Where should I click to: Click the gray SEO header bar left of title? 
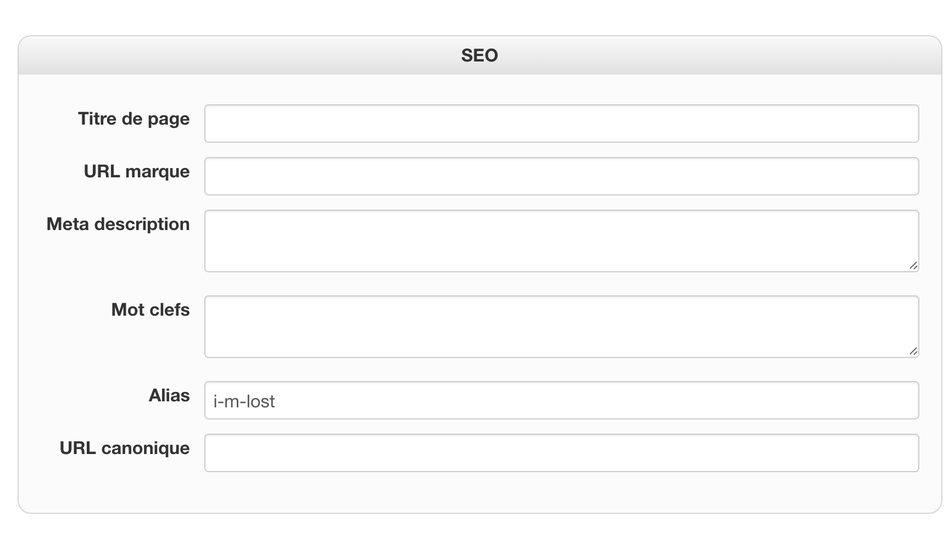pyautogui.click(x=220, y=55)
